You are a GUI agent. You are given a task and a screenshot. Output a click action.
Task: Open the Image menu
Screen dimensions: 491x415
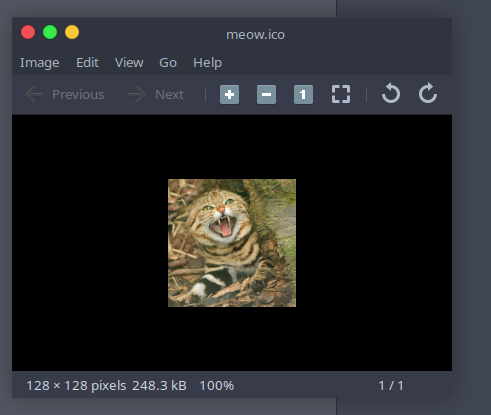[40, 63]
